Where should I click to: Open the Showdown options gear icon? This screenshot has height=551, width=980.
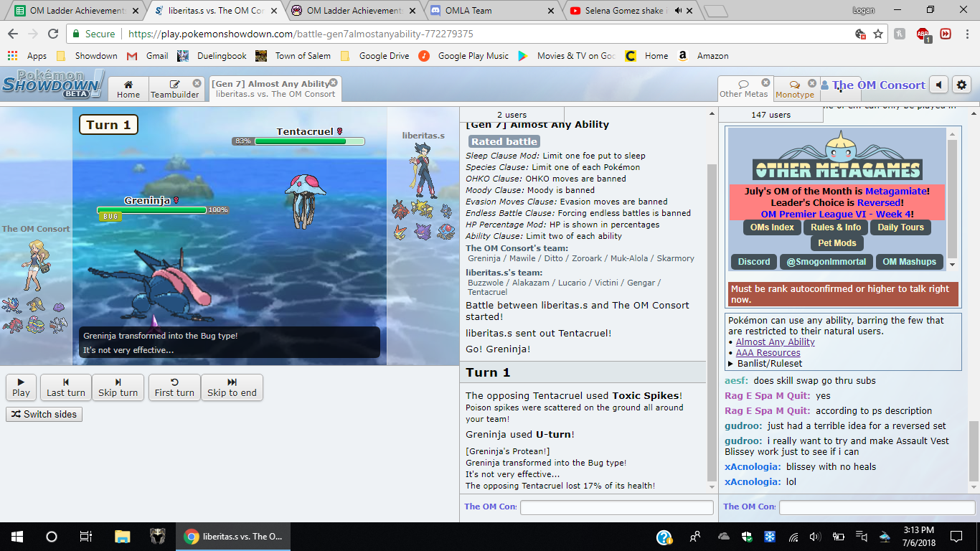click(961, 85)
